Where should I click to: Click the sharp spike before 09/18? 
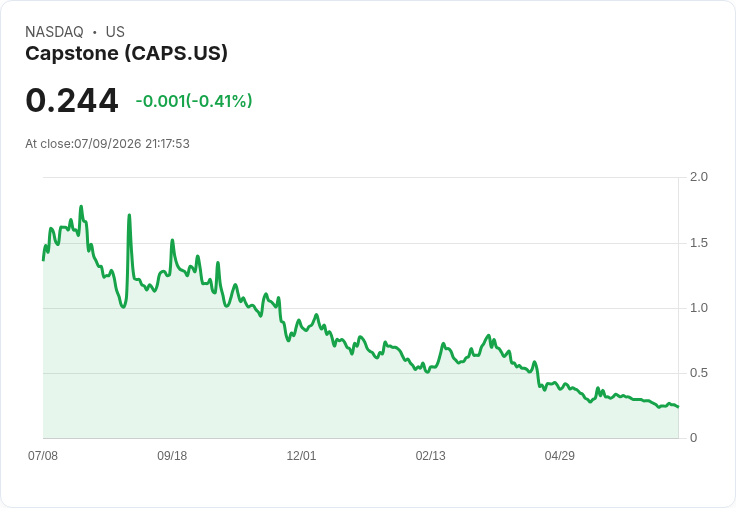pyautogui.click(x=129, y=216)
